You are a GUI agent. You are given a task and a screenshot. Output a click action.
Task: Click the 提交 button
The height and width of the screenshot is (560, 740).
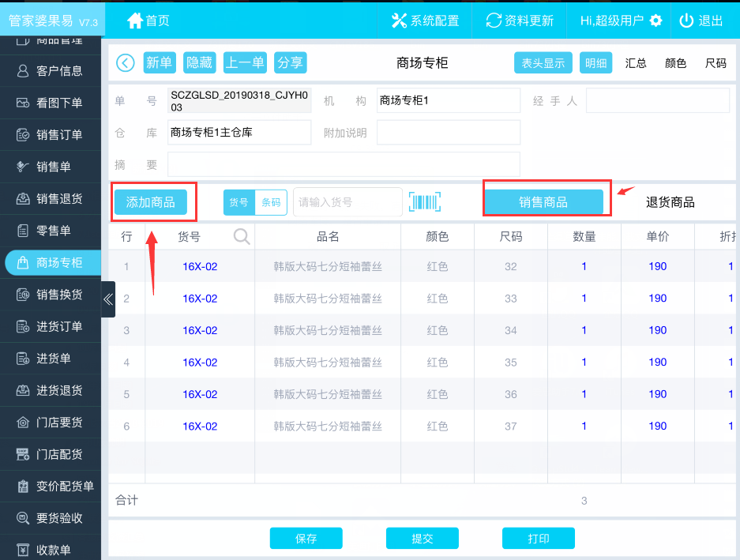(423, 539)
